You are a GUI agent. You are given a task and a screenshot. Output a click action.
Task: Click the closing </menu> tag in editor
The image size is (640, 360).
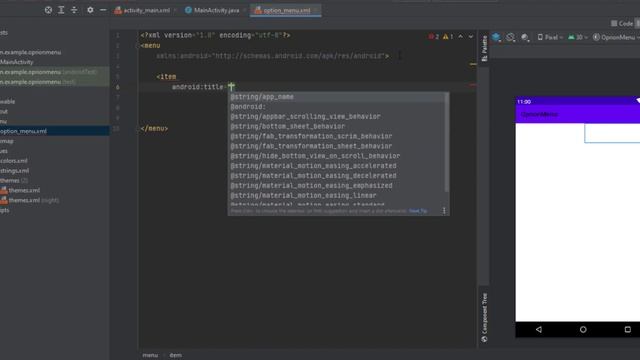coord(154,128)
